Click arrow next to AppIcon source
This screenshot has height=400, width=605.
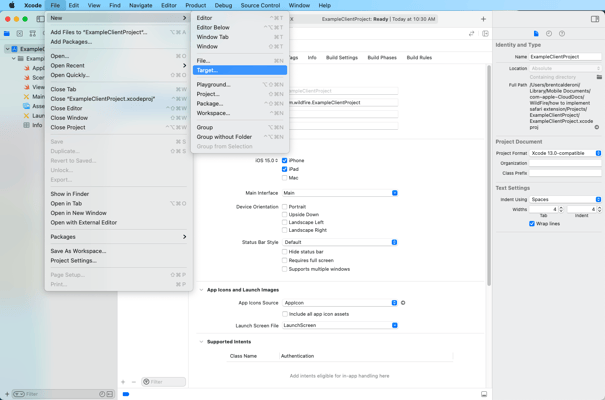[403, 303]
